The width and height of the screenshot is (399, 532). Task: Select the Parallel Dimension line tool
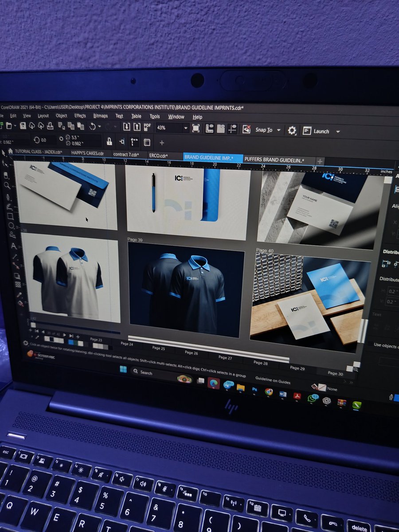point(15,257)
